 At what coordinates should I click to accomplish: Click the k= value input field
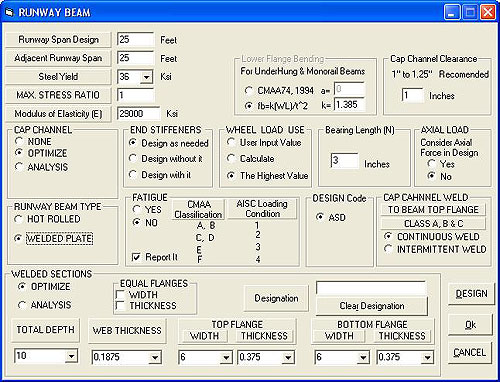click(350, 105)
